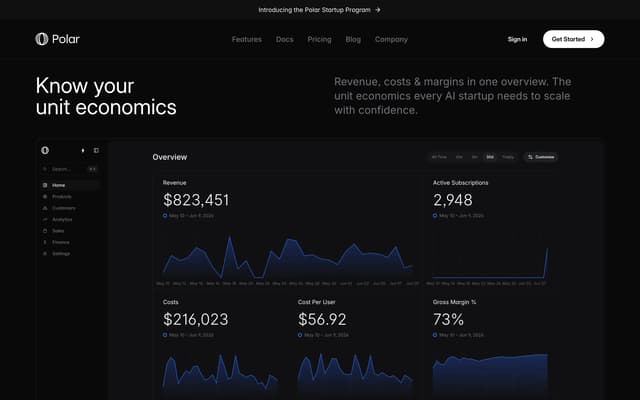Select the Today range tab
This screenshot has width=640, height=400.
(508, 157)
